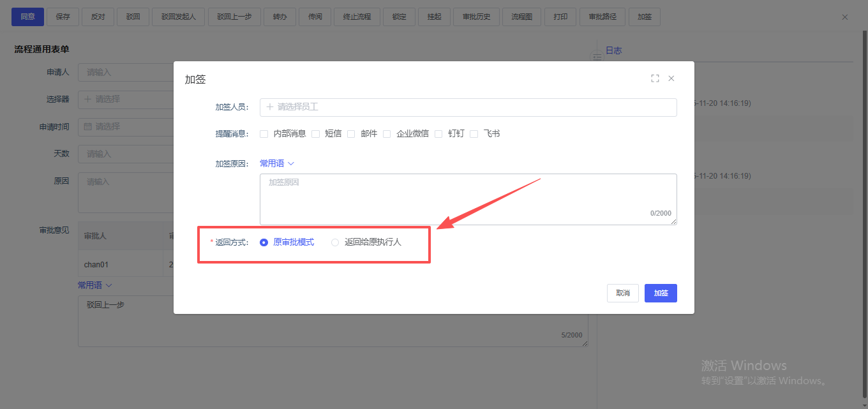This screenshot has width=868, height=409.
Task: Click the plus icon in 请选择员工 field
Action: coord(270,107)
